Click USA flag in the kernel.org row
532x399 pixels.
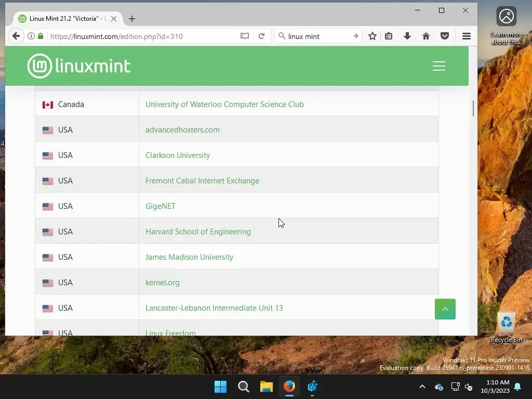47,283
